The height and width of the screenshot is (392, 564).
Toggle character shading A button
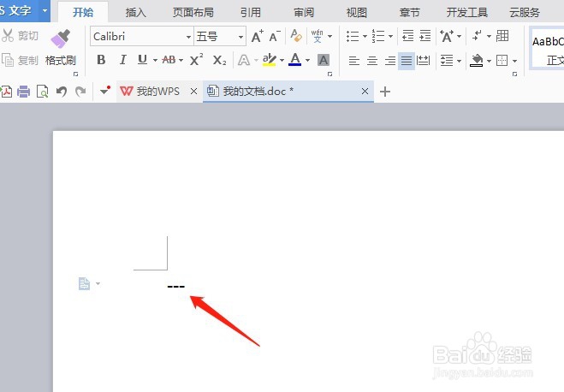click(x=324, y=60)
